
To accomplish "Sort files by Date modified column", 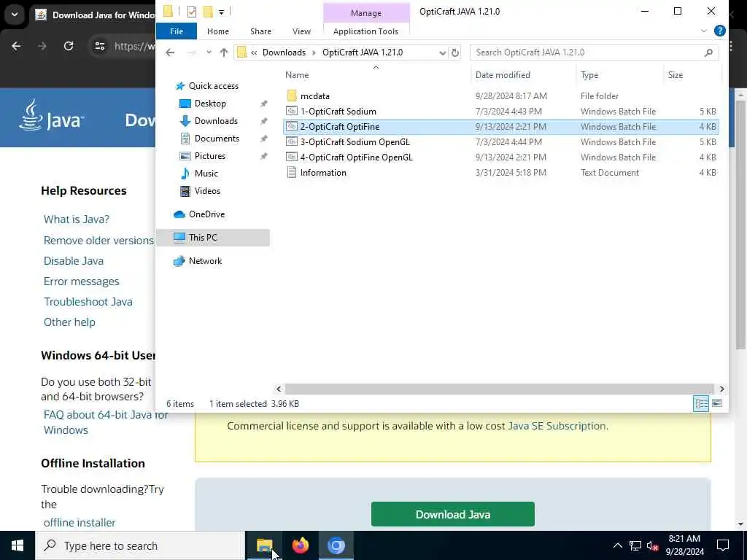I will point(503,75).
